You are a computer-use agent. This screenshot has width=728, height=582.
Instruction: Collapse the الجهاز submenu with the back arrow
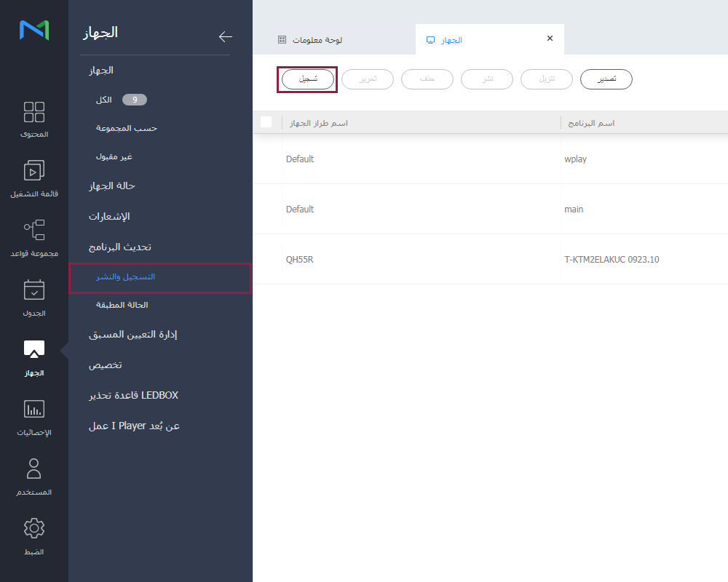click(x=226, y=37)
